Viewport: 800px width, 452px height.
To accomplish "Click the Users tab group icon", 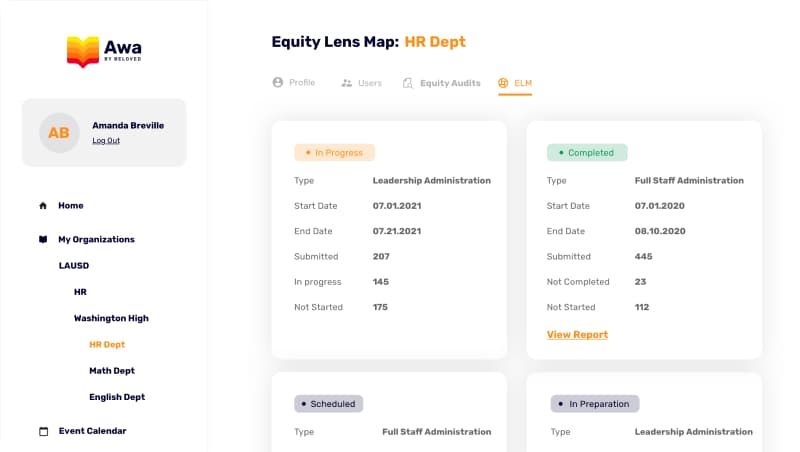I will click(x=347, y=83).
